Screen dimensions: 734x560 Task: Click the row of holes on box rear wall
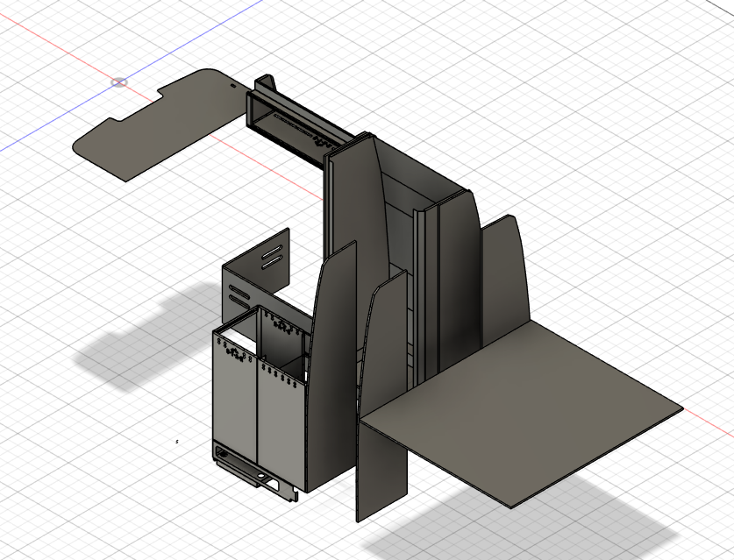tap(283, 326)
